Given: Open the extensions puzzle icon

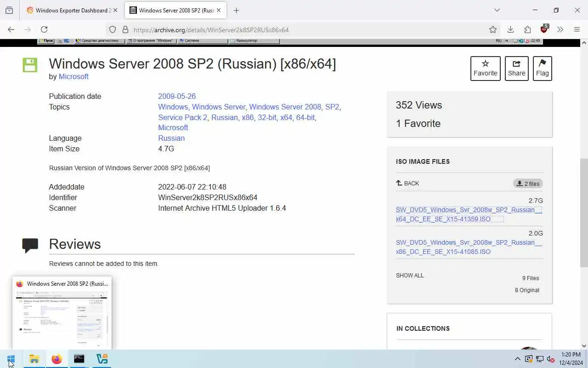Looking at the screenshot, I should tap(527, 29).
